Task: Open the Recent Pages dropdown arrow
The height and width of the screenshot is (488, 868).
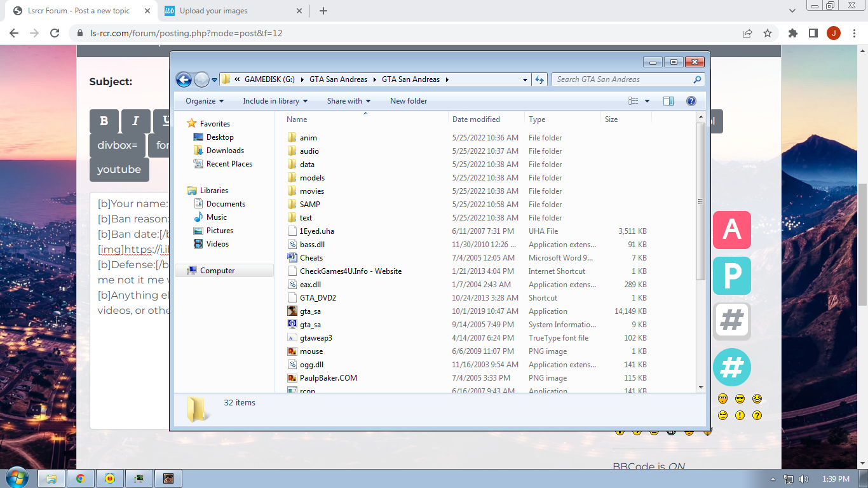Action: (x=215, y=80)
